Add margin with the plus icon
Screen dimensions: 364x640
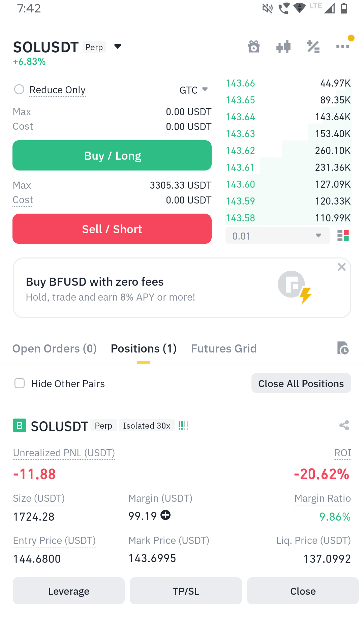[x=165, y=515]
